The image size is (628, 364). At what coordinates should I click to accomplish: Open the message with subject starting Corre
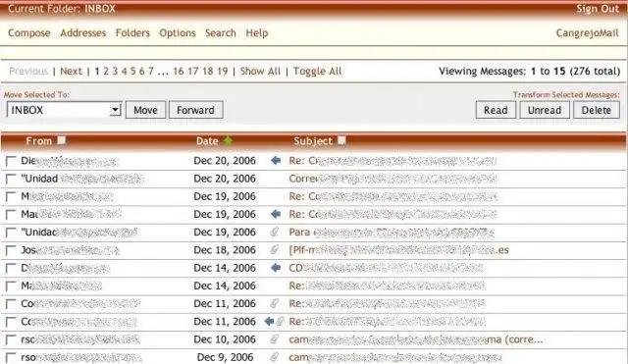coord(392,179)
